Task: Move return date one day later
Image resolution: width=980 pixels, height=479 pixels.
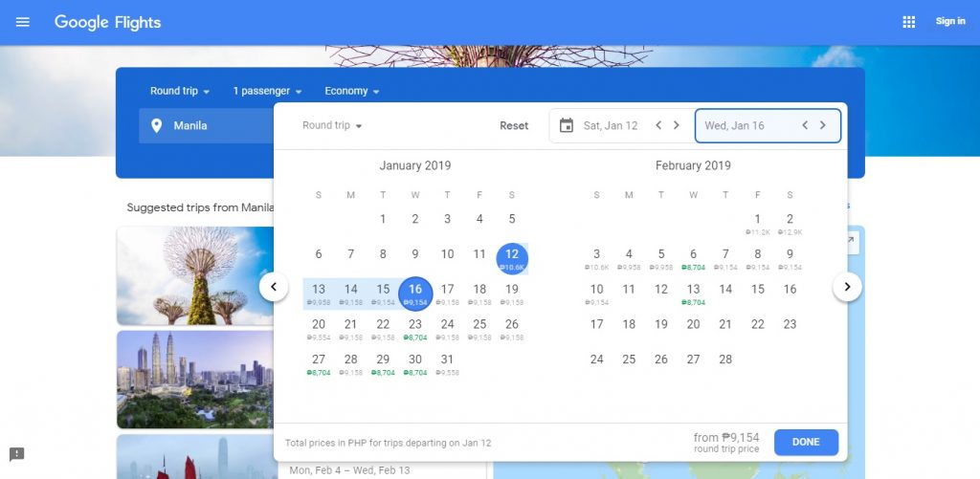Action: click(x=823, y=125)
